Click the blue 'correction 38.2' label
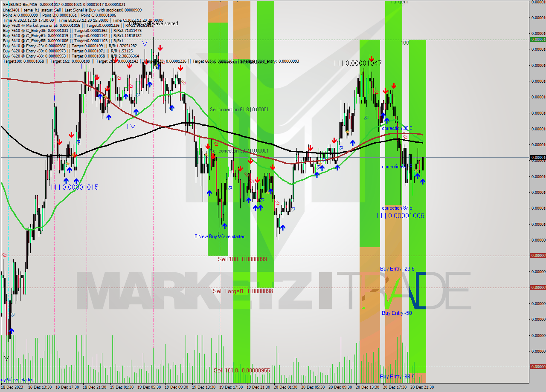The image size is (546, 392). click(397, 128)
